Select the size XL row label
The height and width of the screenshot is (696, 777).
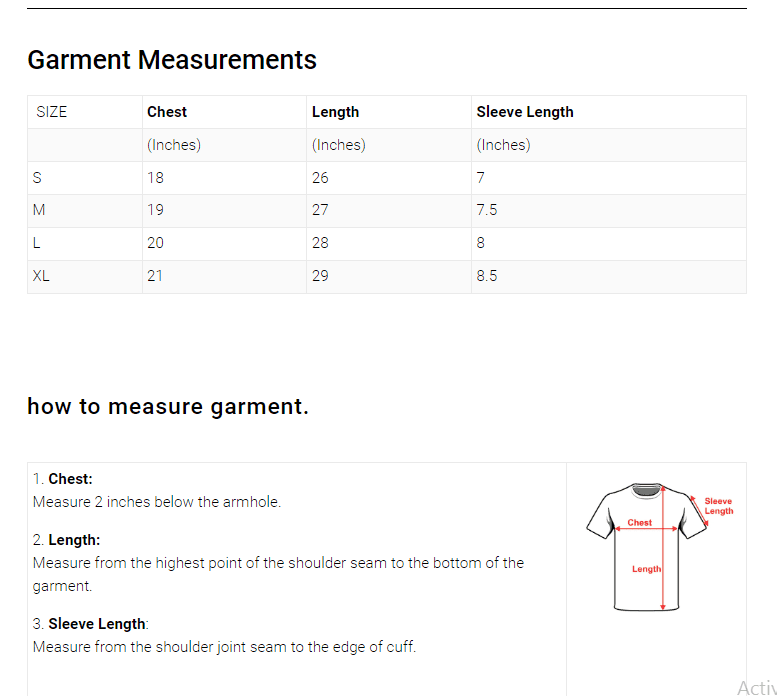point(41,276)
